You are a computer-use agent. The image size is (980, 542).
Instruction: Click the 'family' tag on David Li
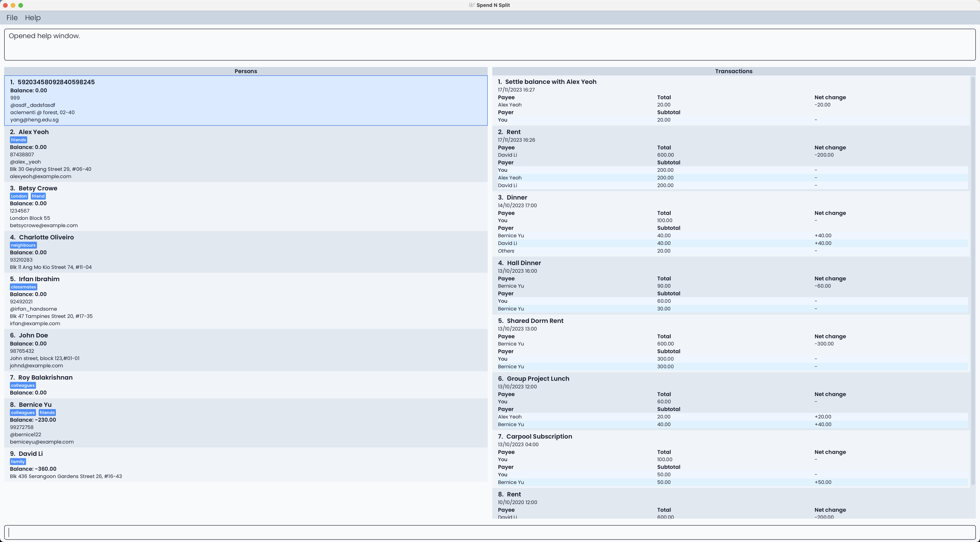point(17,462)
